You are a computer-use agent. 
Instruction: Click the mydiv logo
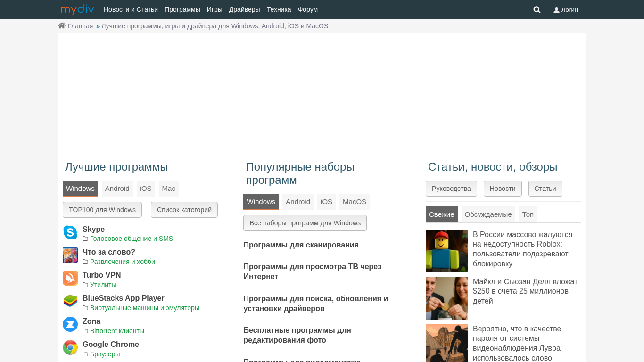[77, 9]
